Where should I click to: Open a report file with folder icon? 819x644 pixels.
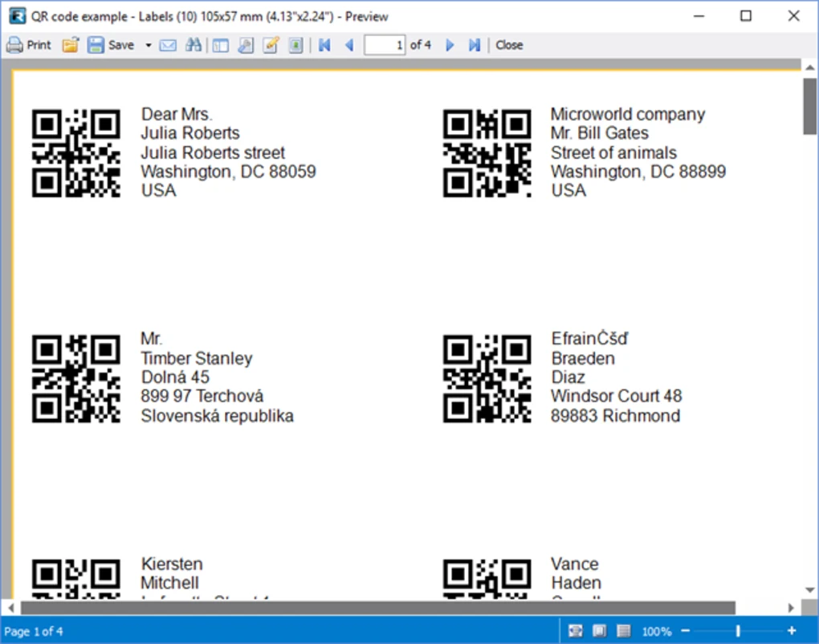pyautogui.click(x=71, y=45)
